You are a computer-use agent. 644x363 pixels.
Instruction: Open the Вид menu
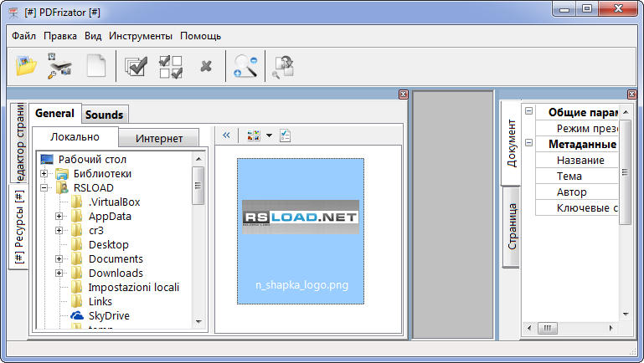(x=93, y=36)
